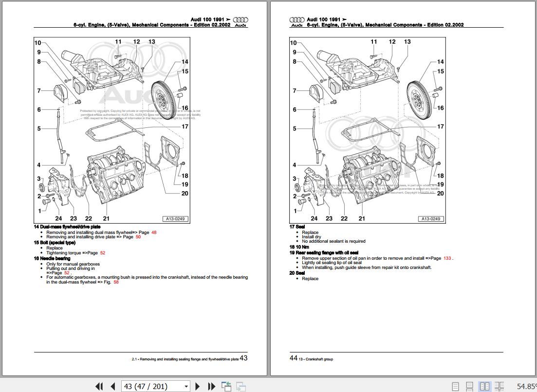This screenshot has height=392, width=537.
Task: Enable continuous scrolling page layout
Action: point(469,386)
